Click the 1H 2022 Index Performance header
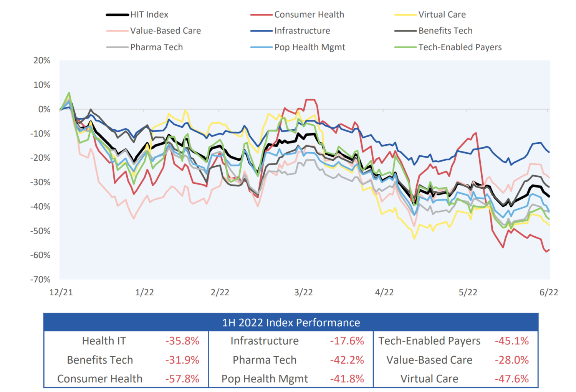This screenshot has width=576, height=392. pyautogui.click(x=291, y=323)
